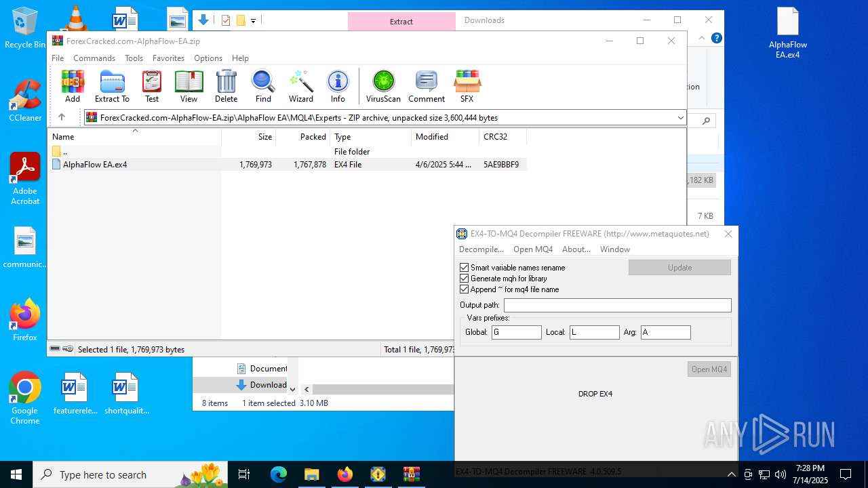The image size is (868, 488).
Task: Open Adobe Acrobat desktop shortcut
Action: coord(25,179)
